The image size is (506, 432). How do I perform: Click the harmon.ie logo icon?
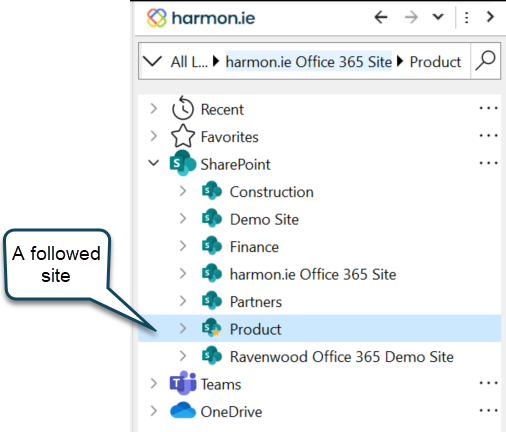coord(156,18)
